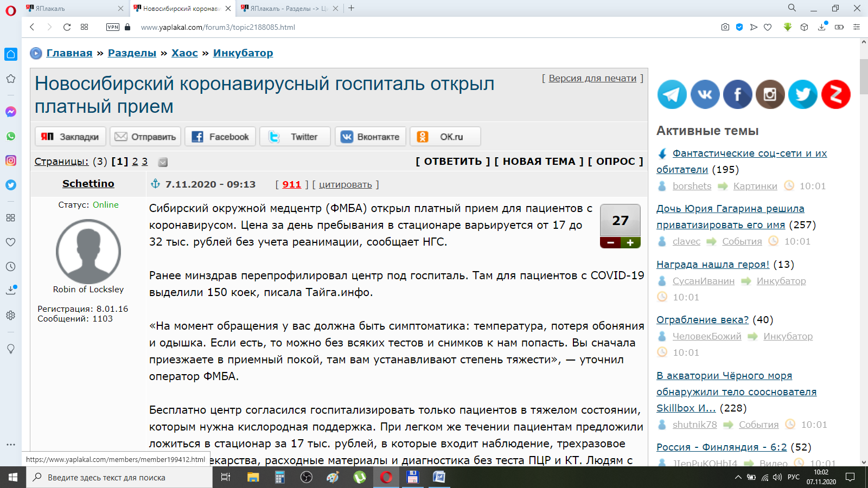Open Разделы breadcrumb link
Image resolution: width=868 pixels, height=488 pixels.
pyautogui.click(x=132, y=53)
